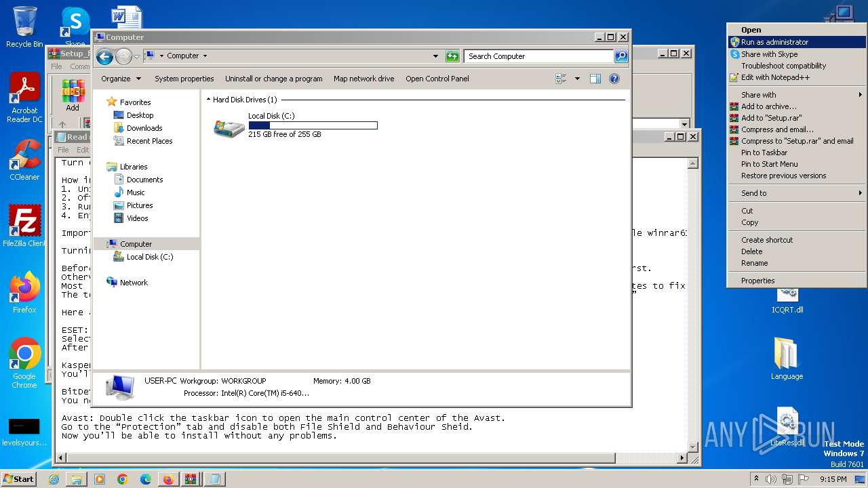Open Media Player from taskbar
The height and width of the screenshot is (488, 868).
100,479
